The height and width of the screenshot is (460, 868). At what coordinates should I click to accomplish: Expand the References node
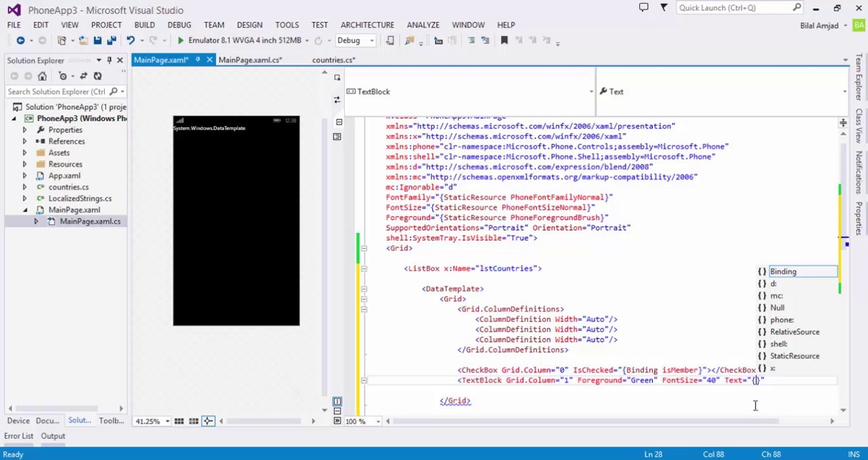tap(25, 141)
